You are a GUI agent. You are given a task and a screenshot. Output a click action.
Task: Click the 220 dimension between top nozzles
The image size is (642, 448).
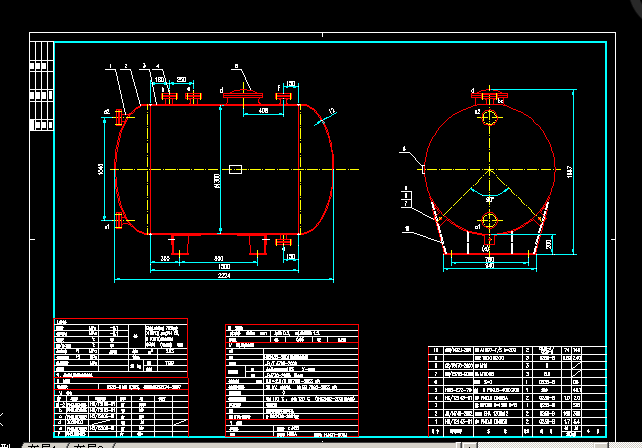(181, 80)
